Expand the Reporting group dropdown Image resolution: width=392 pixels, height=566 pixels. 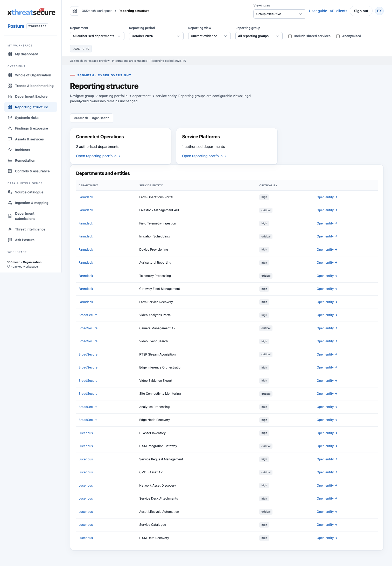259,36
